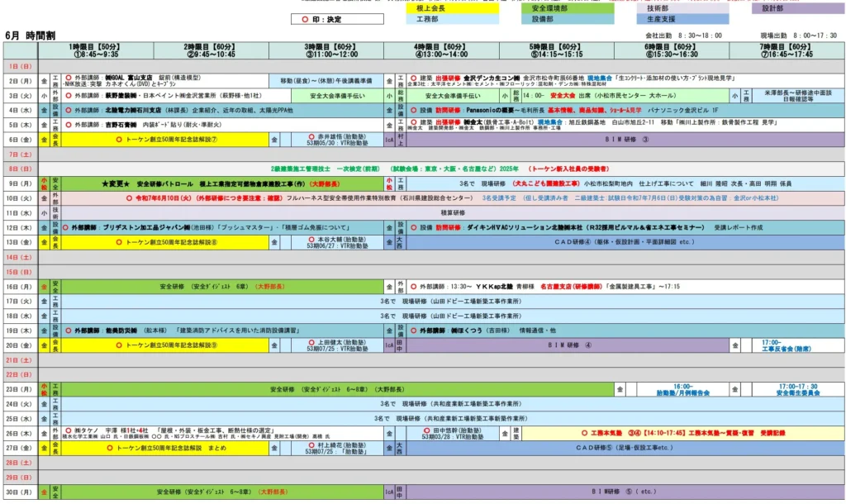This screenshot has height=504, width=846.
Task: Click the 村上綺花 胎動塾 cell
Action: (x=337, y=448)
